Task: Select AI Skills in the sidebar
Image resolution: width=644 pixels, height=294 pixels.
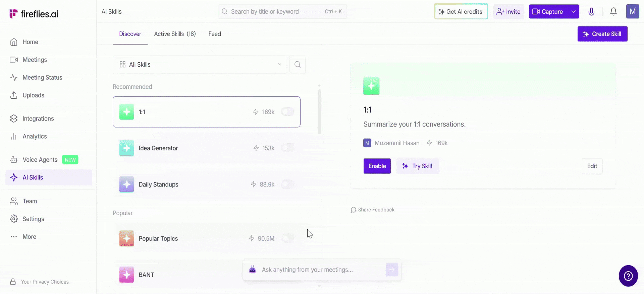Action: [49, 177]
